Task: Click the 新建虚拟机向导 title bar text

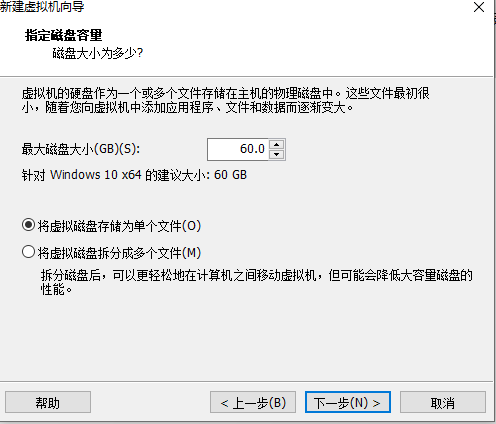Action: (x=42, y=7)
